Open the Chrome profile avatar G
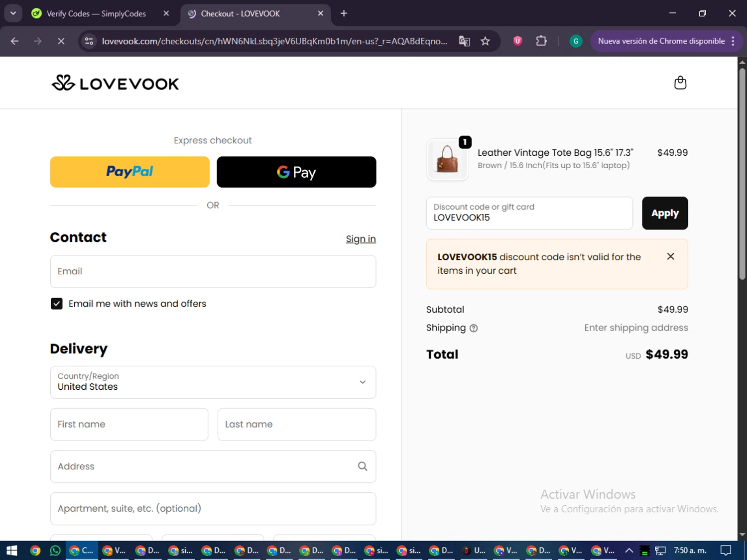Viewport: 747px width, 560px height. [x=576, y=41]
